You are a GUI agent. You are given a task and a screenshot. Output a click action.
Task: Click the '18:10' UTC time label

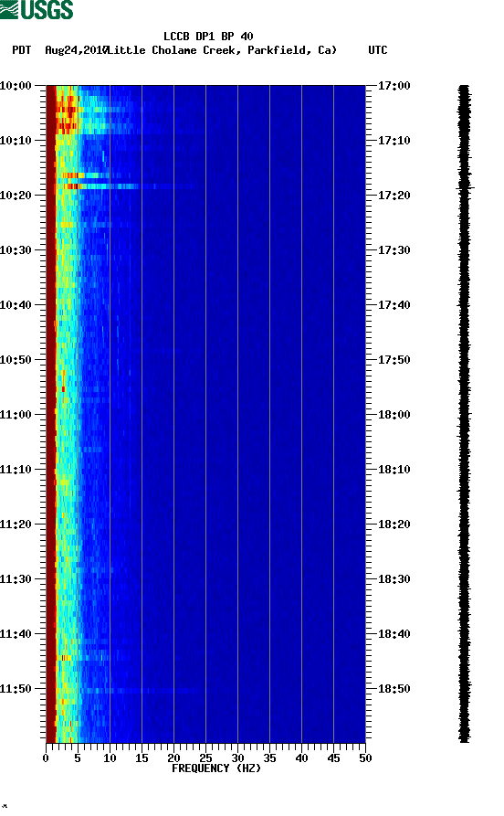[394, 470]
